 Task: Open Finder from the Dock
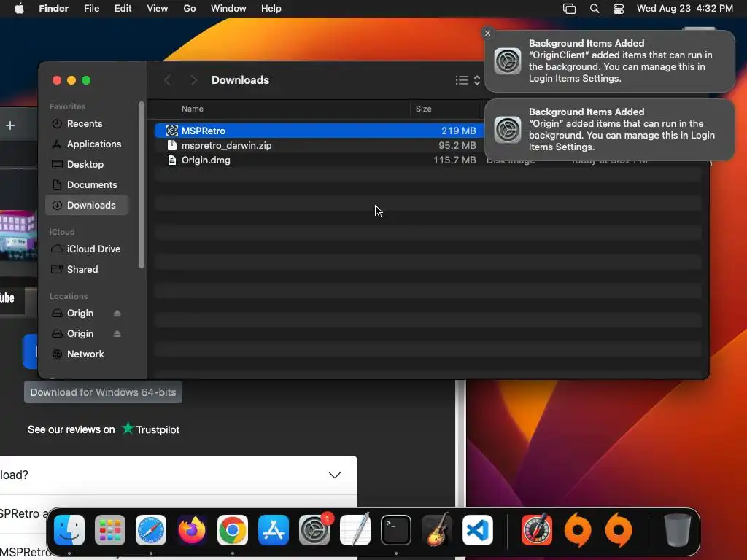pos(69,530)
